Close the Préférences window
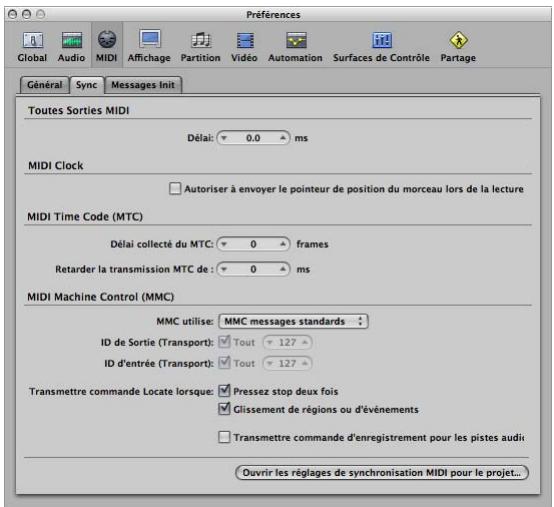 [13, 14]
